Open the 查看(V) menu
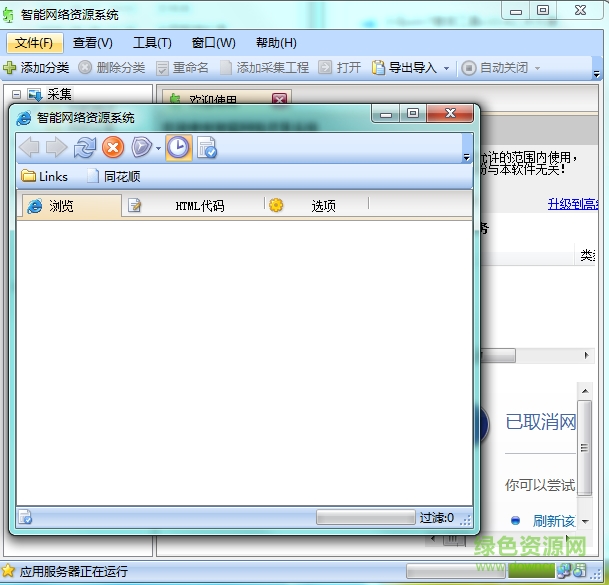The image size is (609, 585). coord(93,43)
